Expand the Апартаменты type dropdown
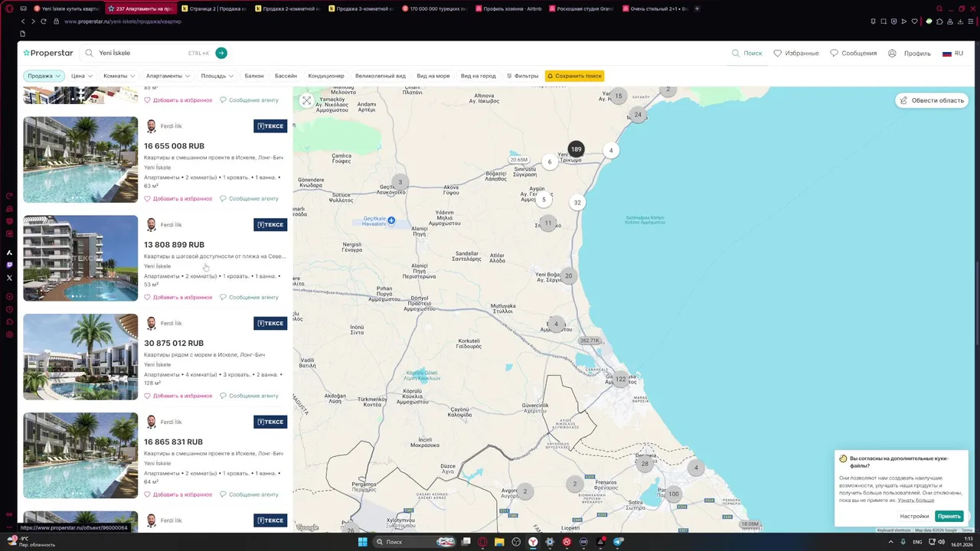This screenshot has height=551, width=980. [x=168, y=76]
